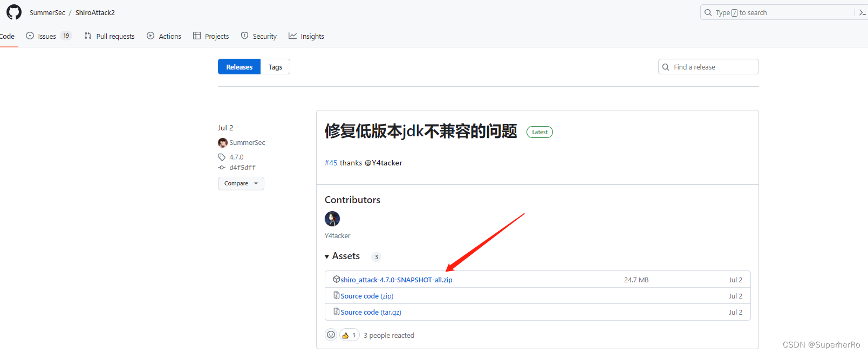The height and width of the screenshot is (354, 868).
Task: Open SummerSec author link under Jul 2
Action: click(247, 143)
